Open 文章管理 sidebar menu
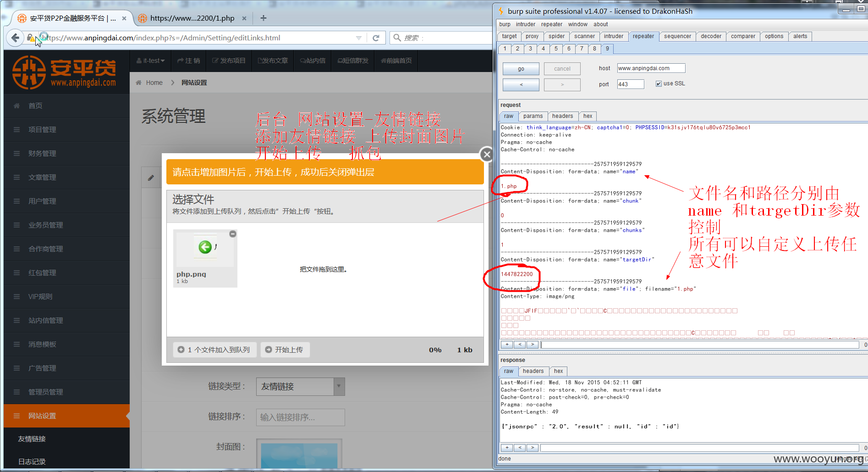Image resolution: width=868 pixels, height=472 pixels. [66, 177]
